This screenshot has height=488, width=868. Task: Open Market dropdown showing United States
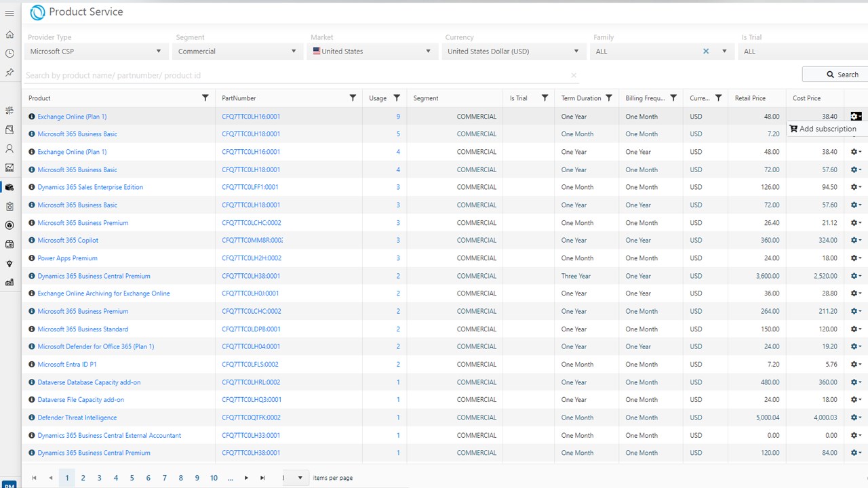pos(372,52)
